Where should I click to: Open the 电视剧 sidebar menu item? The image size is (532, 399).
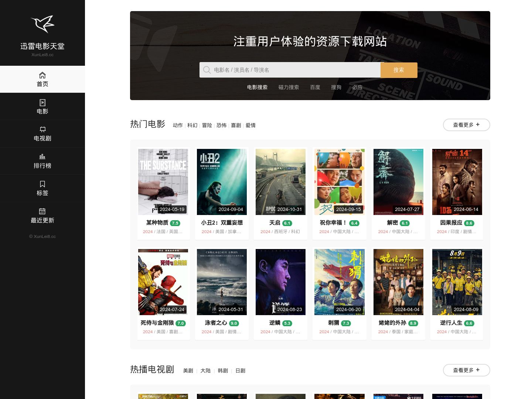42,134
